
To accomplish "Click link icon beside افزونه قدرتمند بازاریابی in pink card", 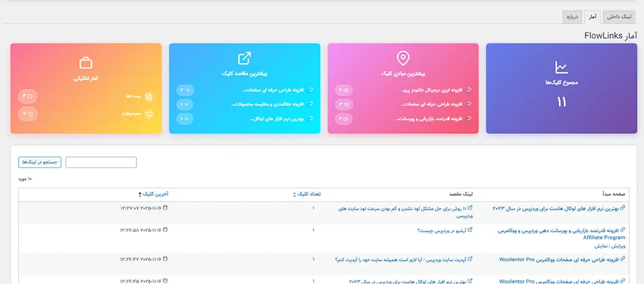I will tap(469, 118).
